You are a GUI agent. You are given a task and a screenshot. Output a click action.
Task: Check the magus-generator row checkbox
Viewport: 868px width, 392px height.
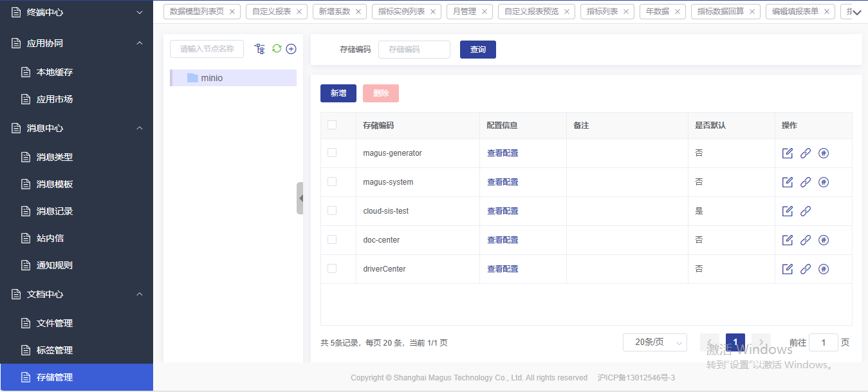tap(332, 153)
